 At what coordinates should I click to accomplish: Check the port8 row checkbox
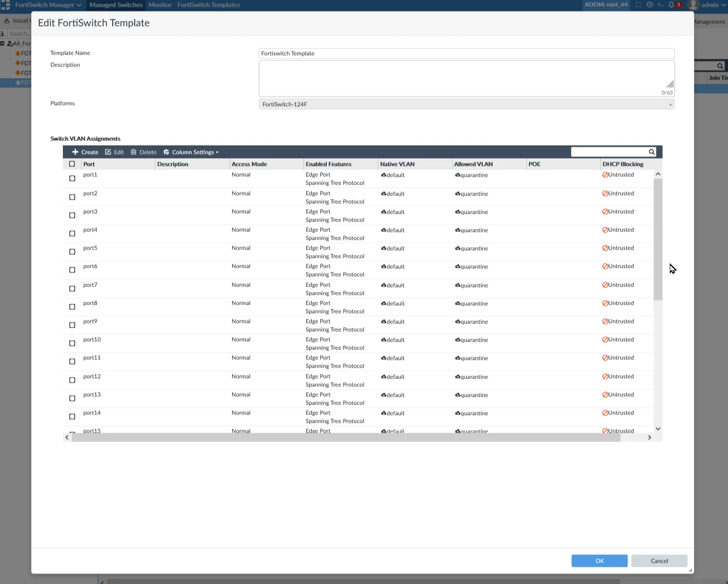pos(72,307)
